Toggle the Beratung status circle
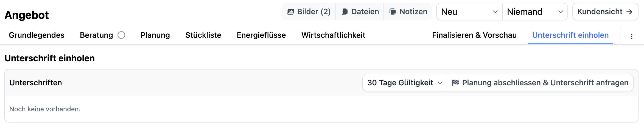The height and width of the screenshot is (128, 644). point(121,35)
